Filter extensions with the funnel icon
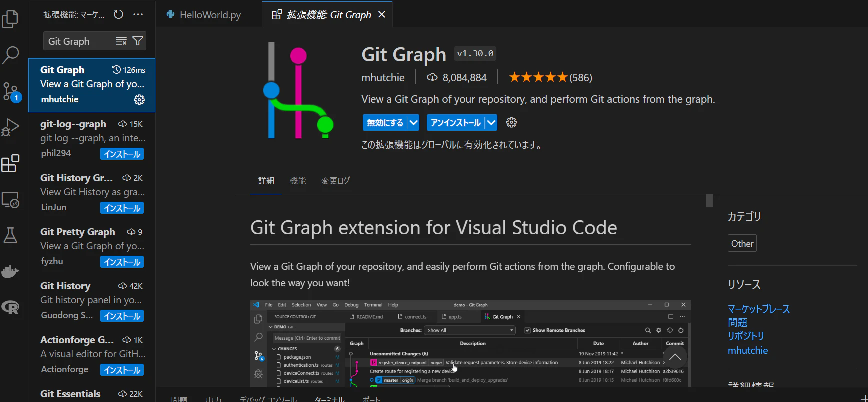The image size is (868, 402). pyautogui.click(x=138, y=41)
